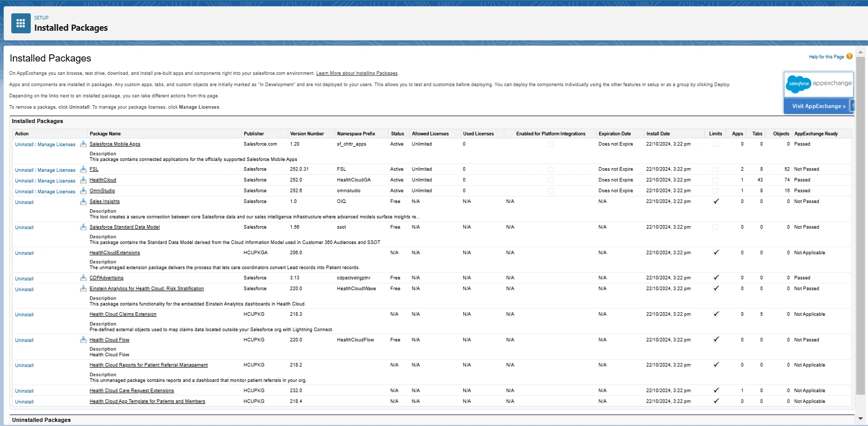The height and width of the screenshot is (426, 868).
Task: Click Limits checkmark in Sales Insights row
Action: 716,201
